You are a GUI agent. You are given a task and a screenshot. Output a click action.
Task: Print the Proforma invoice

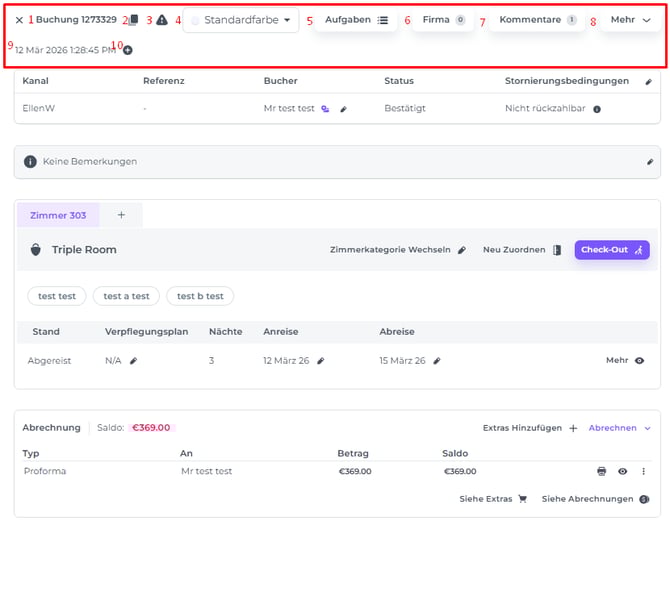602,471
